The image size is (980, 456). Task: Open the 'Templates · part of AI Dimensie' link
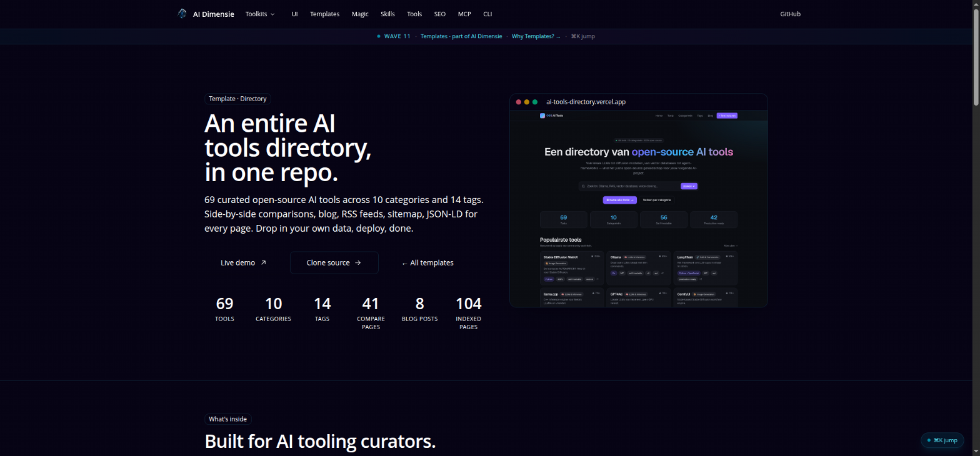coord(461,36)
